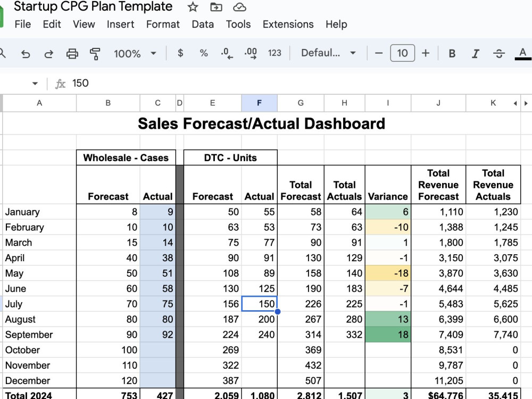Decrease font size with minus button
This screenshot has height=399, width=532.
379,53
